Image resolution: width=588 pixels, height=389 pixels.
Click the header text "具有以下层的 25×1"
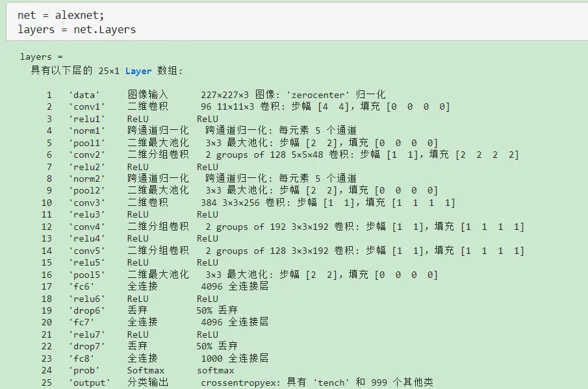(x=75, y=70)
